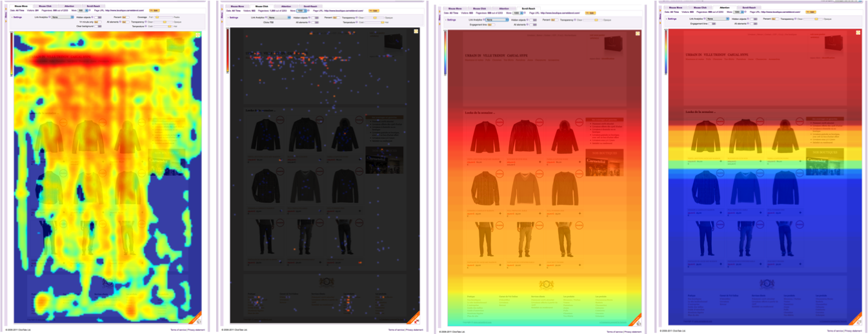This screenshot has height=334, width=868.
Task: Click the color scale legend beside the Attention heatmap
Action: (x=665, y=52)
